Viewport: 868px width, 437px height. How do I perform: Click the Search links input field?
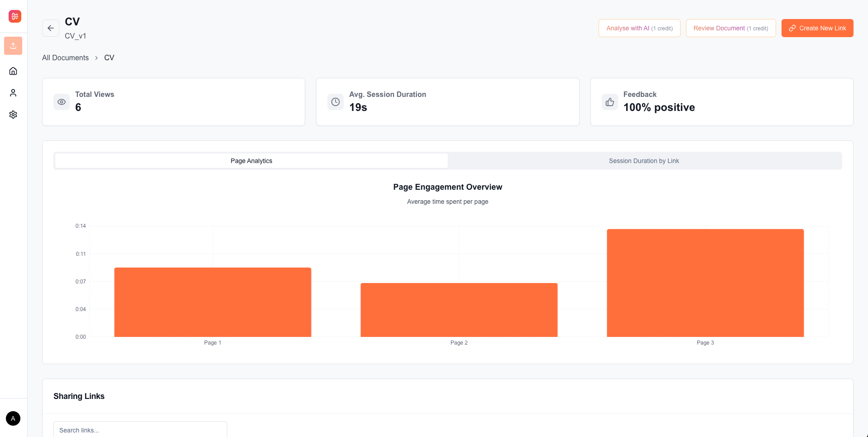[x=140, y=430]
